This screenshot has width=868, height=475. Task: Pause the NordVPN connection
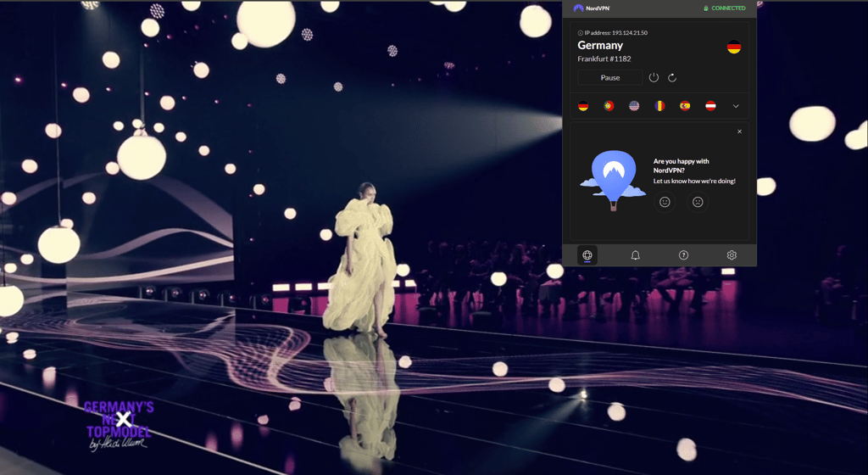[x=610, y=77]
